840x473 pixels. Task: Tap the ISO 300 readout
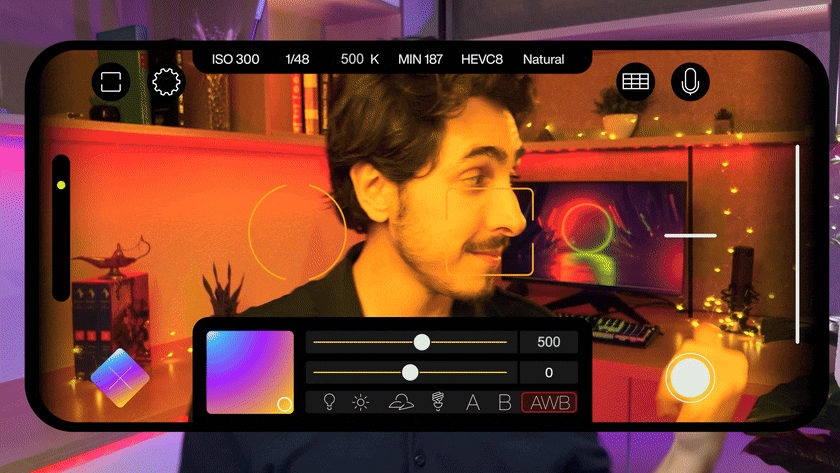[235, 59]
